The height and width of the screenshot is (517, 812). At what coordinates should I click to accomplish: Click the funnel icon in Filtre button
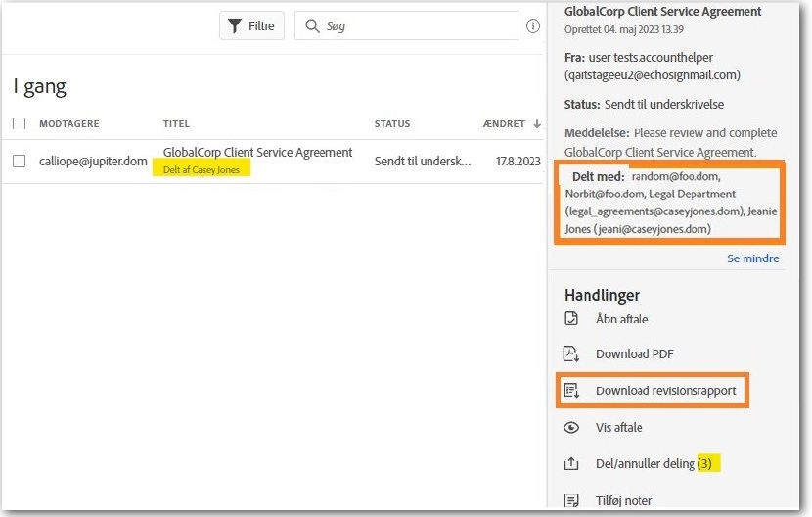point(236,26)
